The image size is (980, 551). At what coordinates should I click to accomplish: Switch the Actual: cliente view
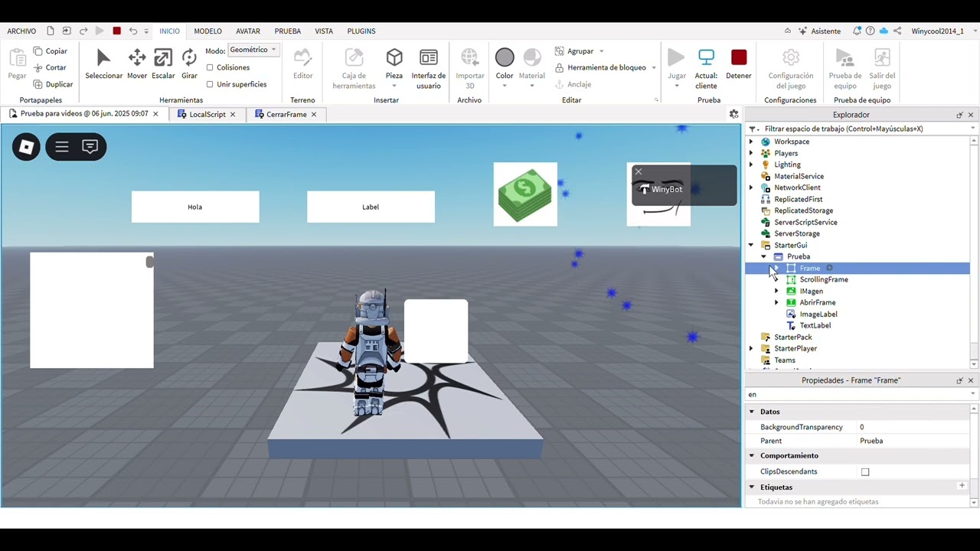click(x=706, y=69)
